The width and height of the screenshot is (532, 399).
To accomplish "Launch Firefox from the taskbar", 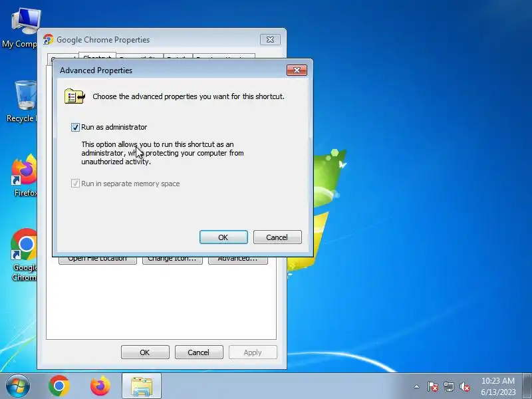I will 100,386.
